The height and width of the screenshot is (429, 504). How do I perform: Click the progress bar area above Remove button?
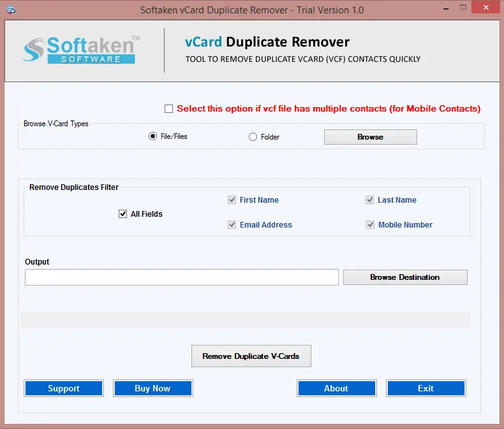coord(245,319)
